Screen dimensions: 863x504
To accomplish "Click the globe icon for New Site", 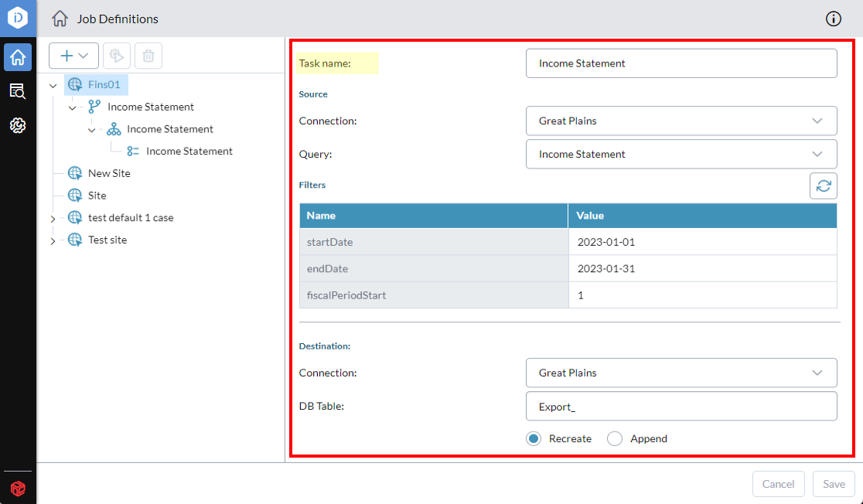I will 75,173.
